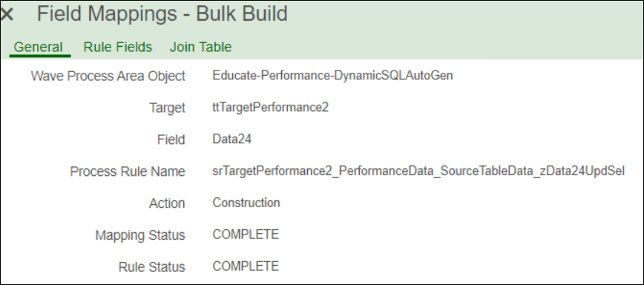Open the Rule Fields tab
Viewport: 644px width, 285px height.
coord(117,47)
